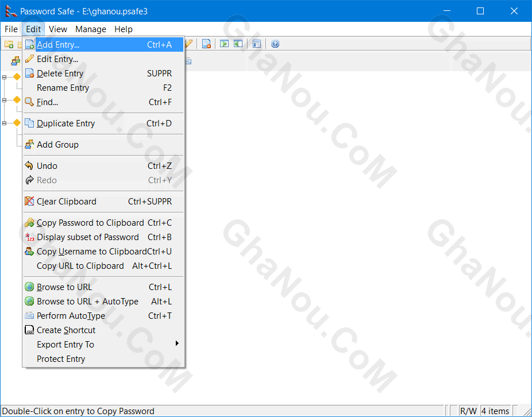
Task: Click the toolbar Collapse All icon
Action: 238,44
